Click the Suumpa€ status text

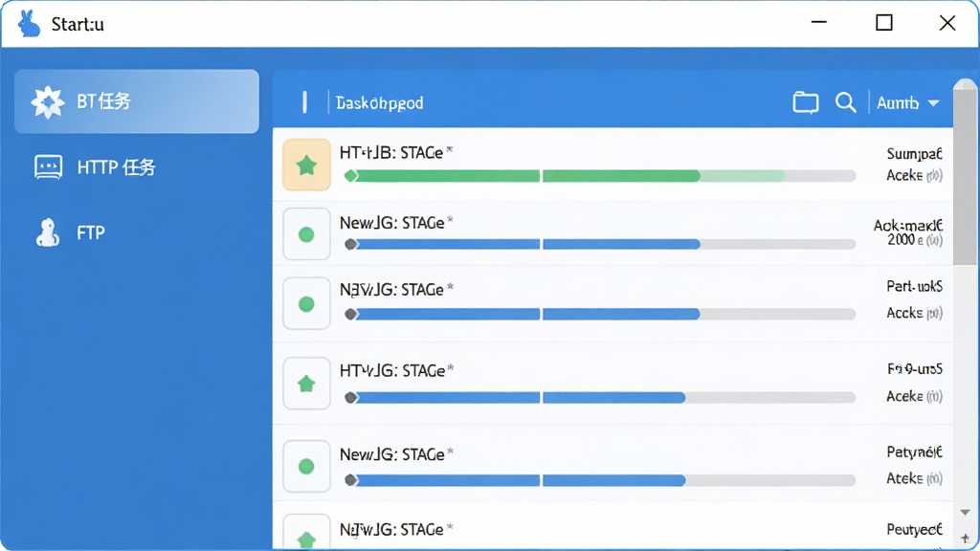pyautogui.click(x=914, y=154)
